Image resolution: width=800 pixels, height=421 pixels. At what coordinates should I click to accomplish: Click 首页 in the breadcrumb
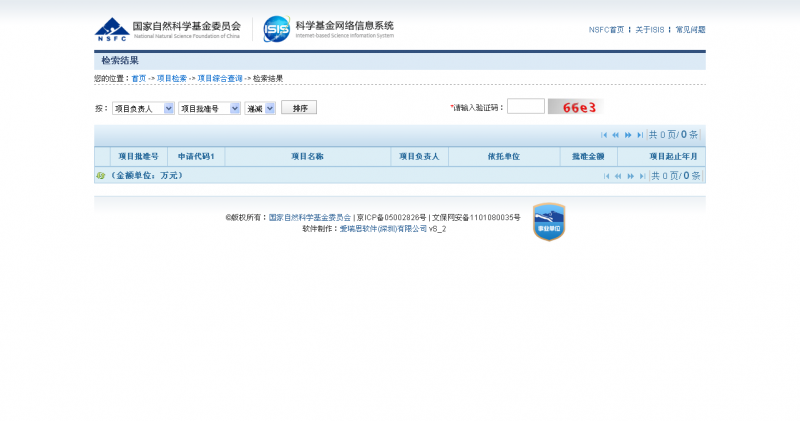pyautogui.click(x=139, y=79)
